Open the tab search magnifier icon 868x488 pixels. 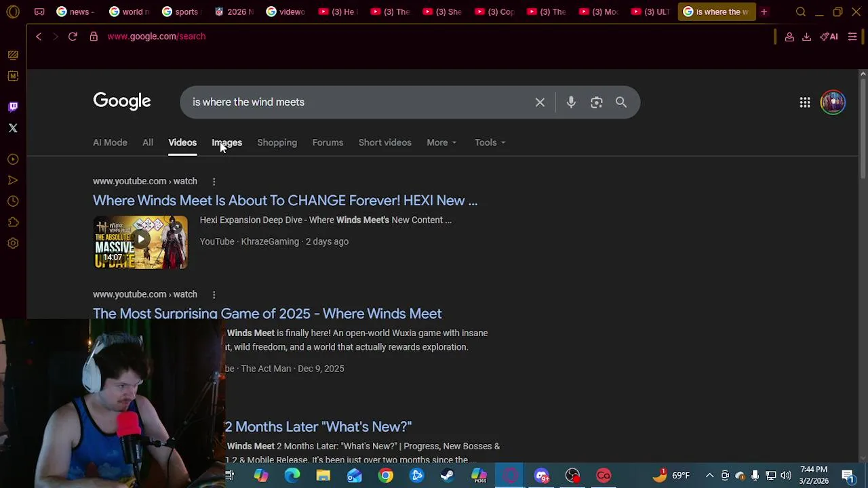[801, 12]
